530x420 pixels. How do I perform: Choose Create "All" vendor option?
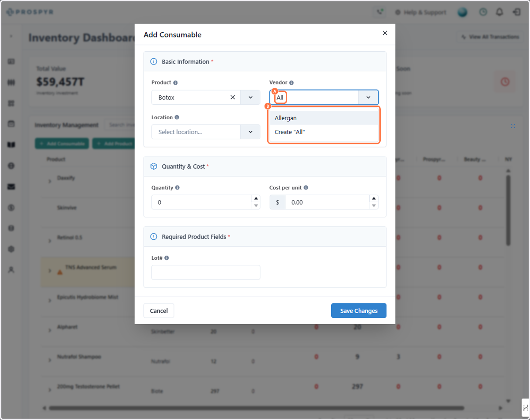(x=324, y=132)
